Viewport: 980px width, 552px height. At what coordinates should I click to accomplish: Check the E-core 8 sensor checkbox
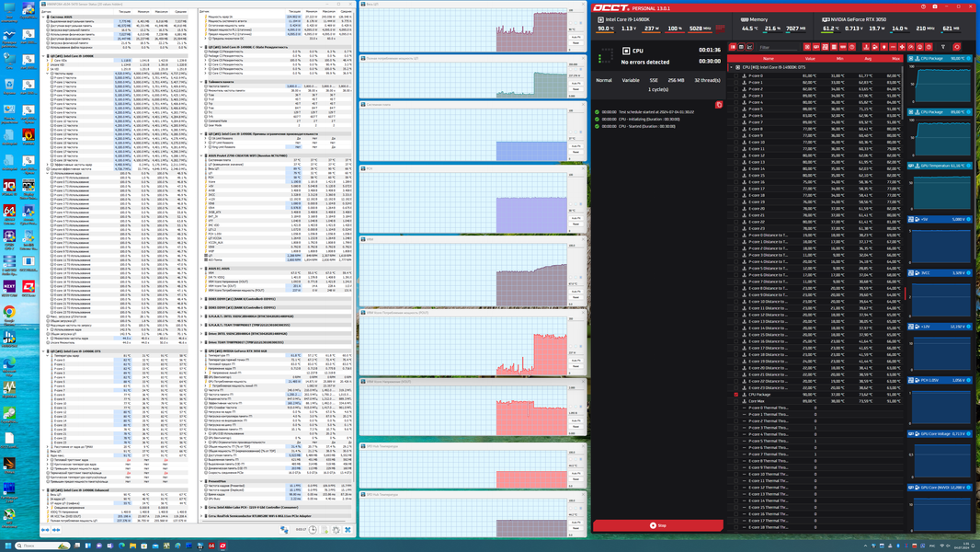pos(735,129)
